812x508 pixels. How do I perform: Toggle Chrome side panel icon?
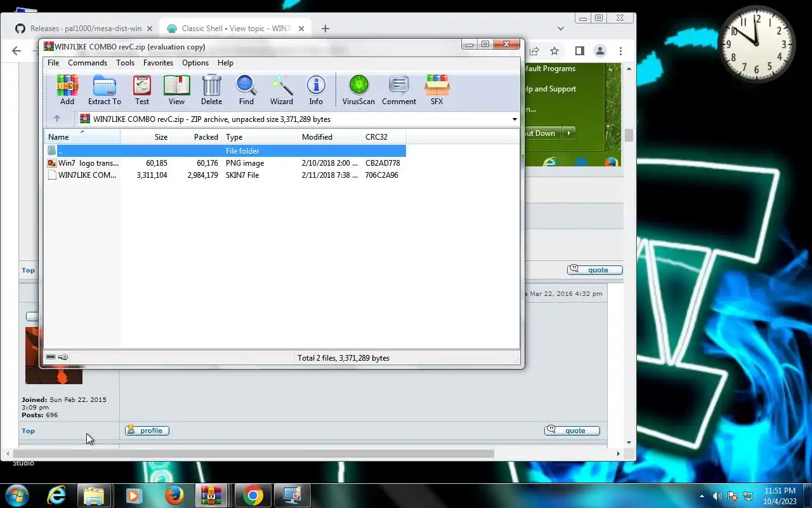[579, 51]
